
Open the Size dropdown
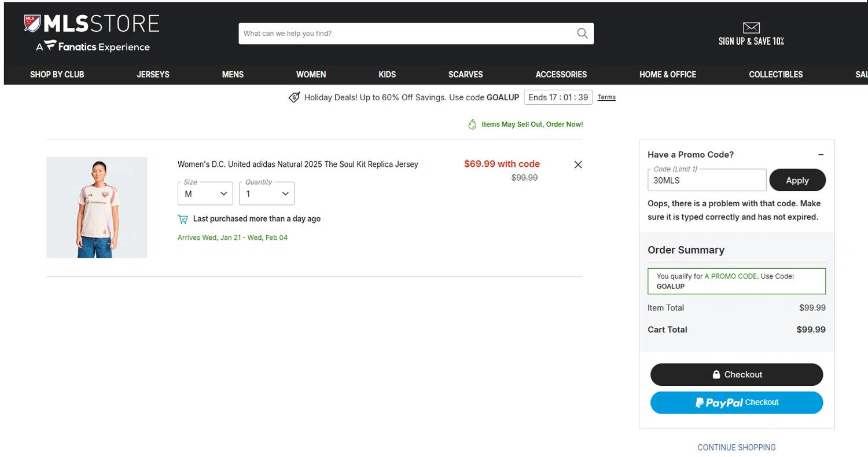pos(205,193)
